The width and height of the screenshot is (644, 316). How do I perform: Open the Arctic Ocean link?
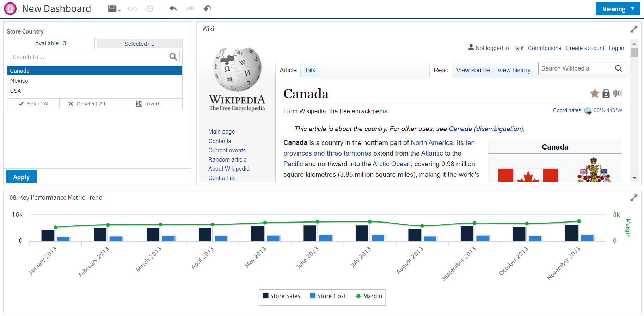(x=392, y=164)
